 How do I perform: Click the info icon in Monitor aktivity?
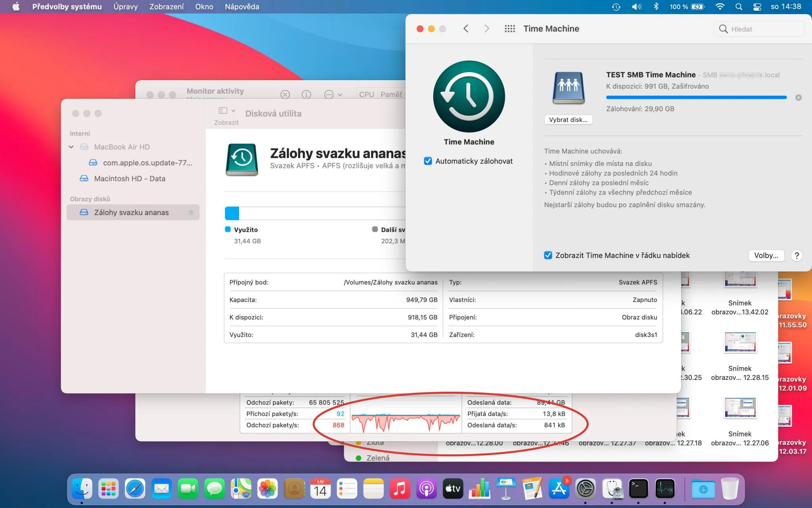pyautogui.click(x=306, y=94)
